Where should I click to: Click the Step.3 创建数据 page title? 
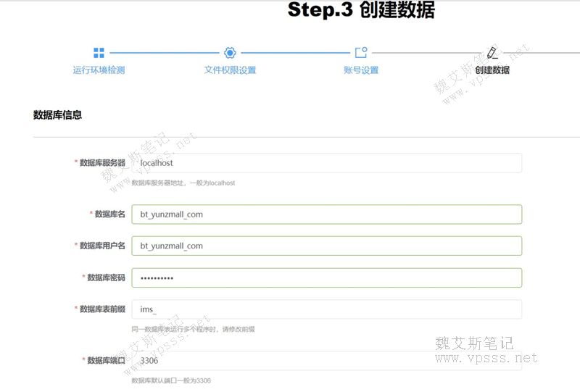361,10
